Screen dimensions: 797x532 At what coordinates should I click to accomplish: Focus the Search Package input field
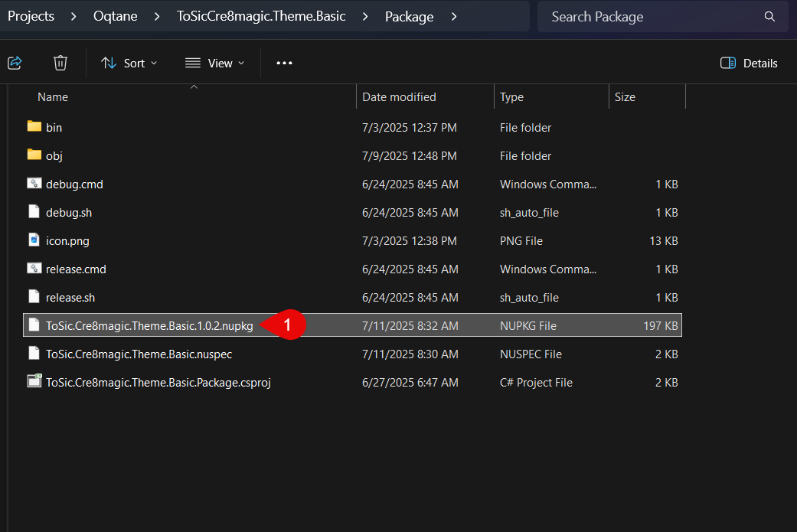point(662,16)
